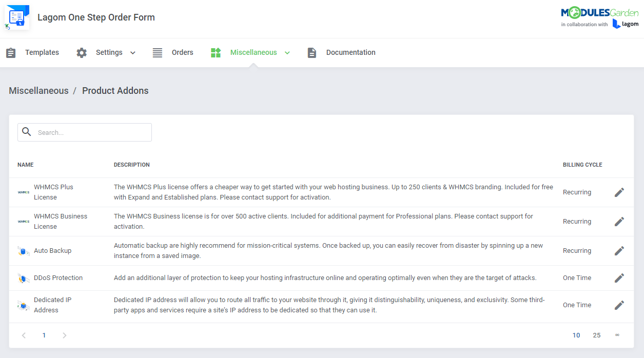
Task: Open the Documentation page icon
Action: pos(311,52)
